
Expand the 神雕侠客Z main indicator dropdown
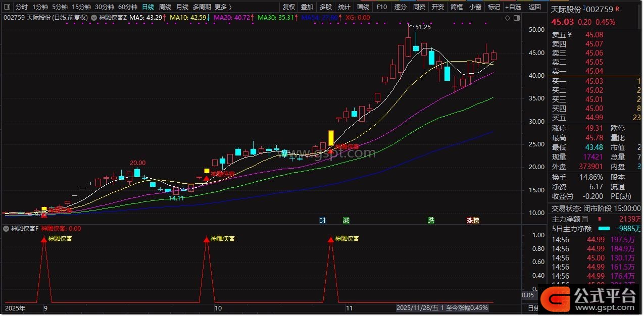pyautogui.click(x=94, y=18)
